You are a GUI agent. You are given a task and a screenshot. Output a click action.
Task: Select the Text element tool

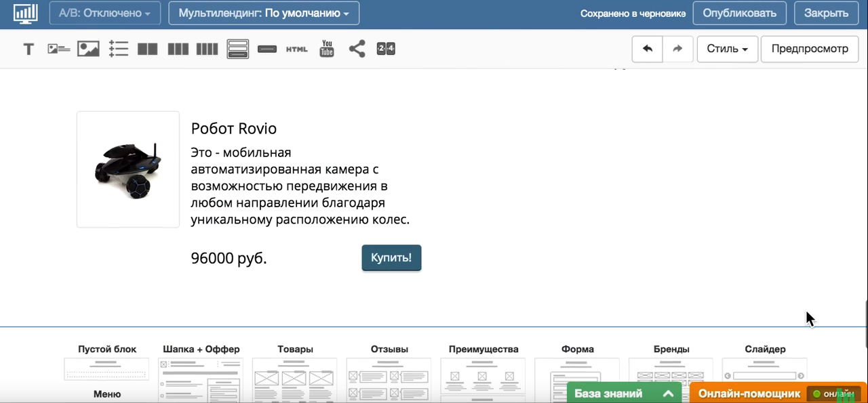(28, 49)
